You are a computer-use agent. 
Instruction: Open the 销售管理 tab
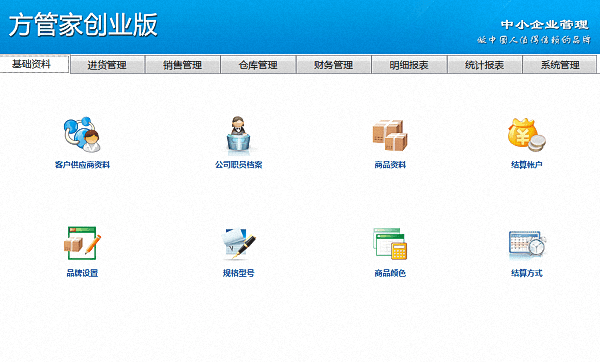183,65
